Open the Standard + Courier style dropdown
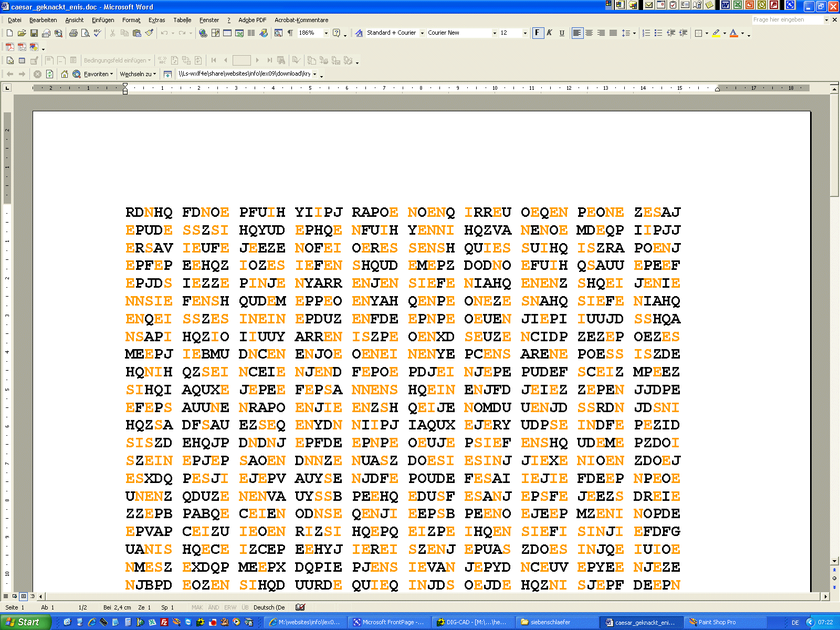This screenshot has height=630, width=840. tap(422, 33)
